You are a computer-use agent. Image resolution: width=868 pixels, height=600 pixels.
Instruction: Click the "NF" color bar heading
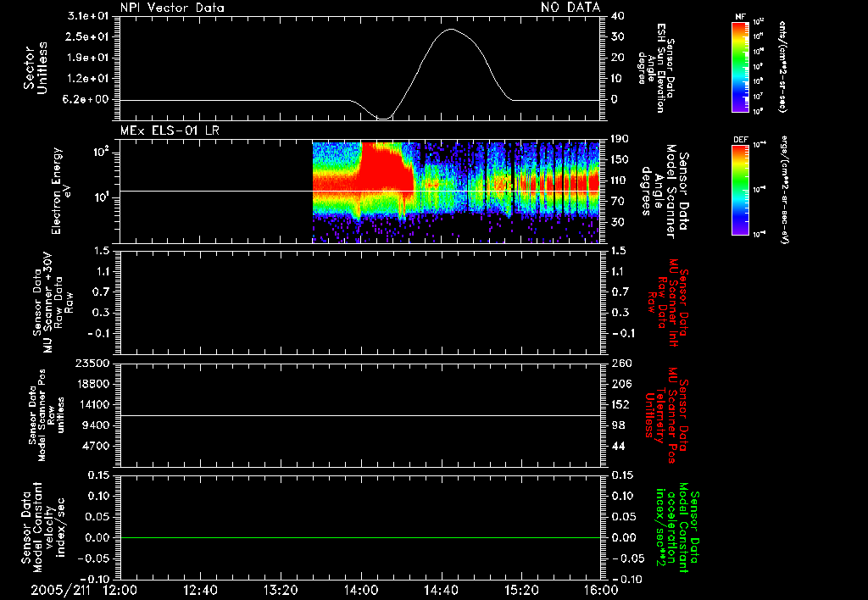pyautogui.click(x=740, y=17)
